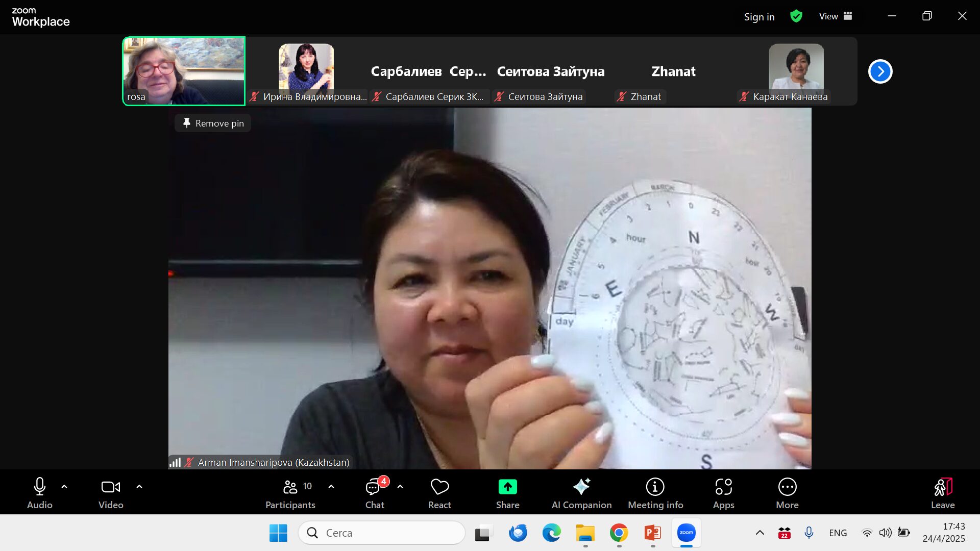Open the React emoji menu
980x551 pixels.
pos(439,493)
